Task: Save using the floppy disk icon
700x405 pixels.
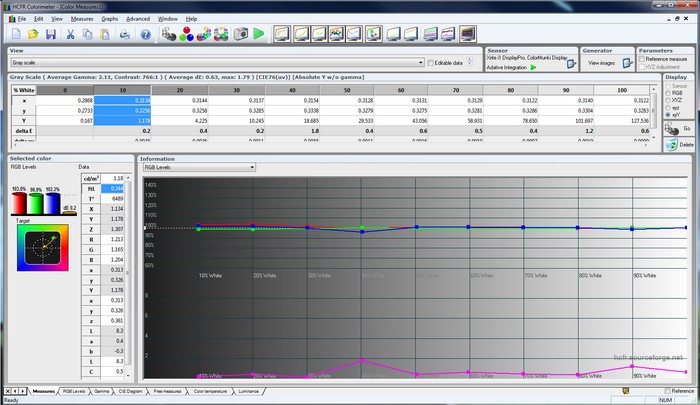Action: click(50, 34)
